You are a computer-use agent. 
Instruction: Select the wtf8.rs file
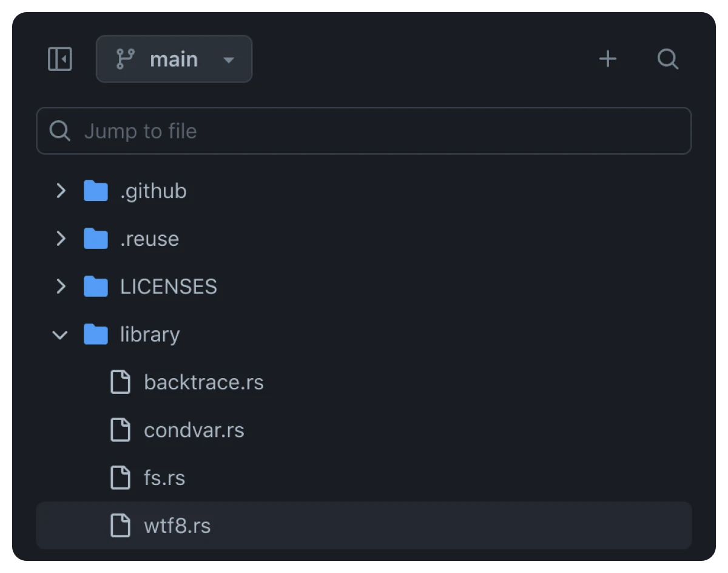[x=177, y=526]
